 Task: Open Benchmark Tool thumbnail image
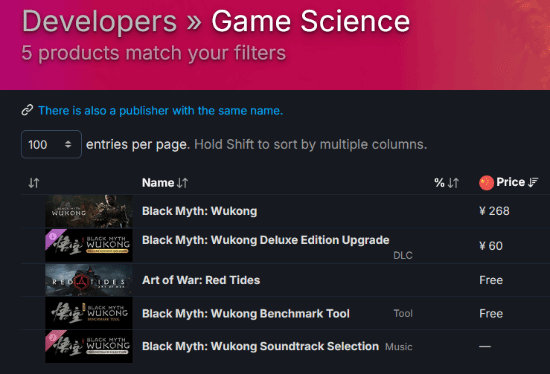89,313
